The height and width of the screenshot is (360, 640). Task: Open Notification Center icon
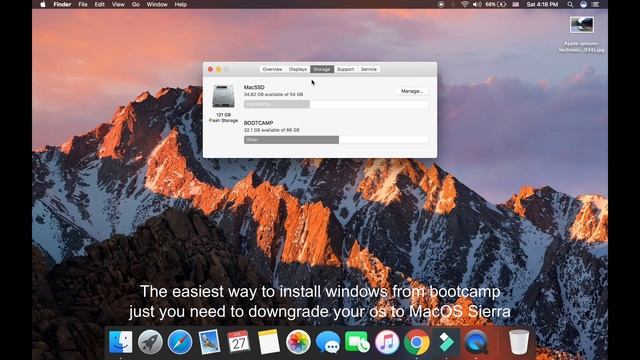point(596,4)
